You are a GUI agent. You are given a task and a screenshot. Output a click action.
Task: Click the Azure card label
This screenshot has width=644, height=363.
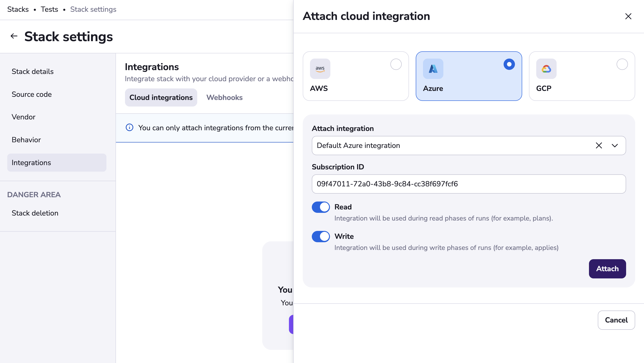(x=433, y=88)
